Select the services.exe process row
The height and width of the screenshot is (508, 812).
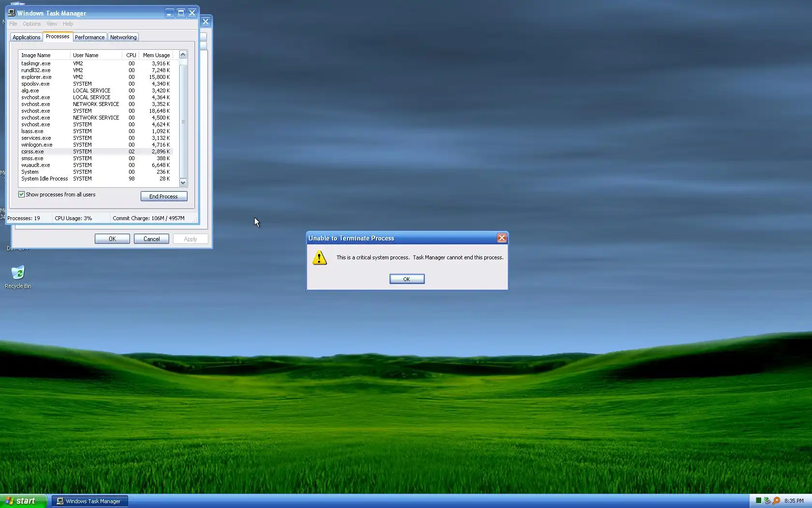point(96,138)
